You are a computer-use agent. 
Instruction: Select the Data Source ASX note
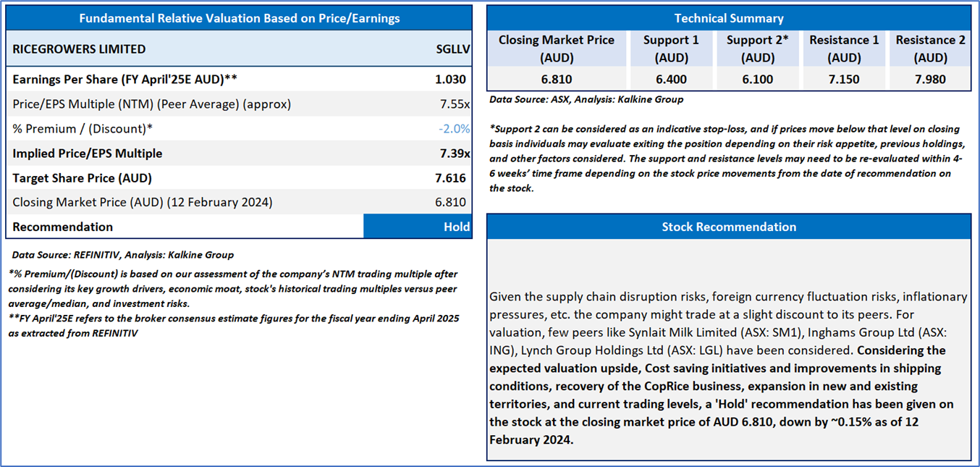pos(586,99)
